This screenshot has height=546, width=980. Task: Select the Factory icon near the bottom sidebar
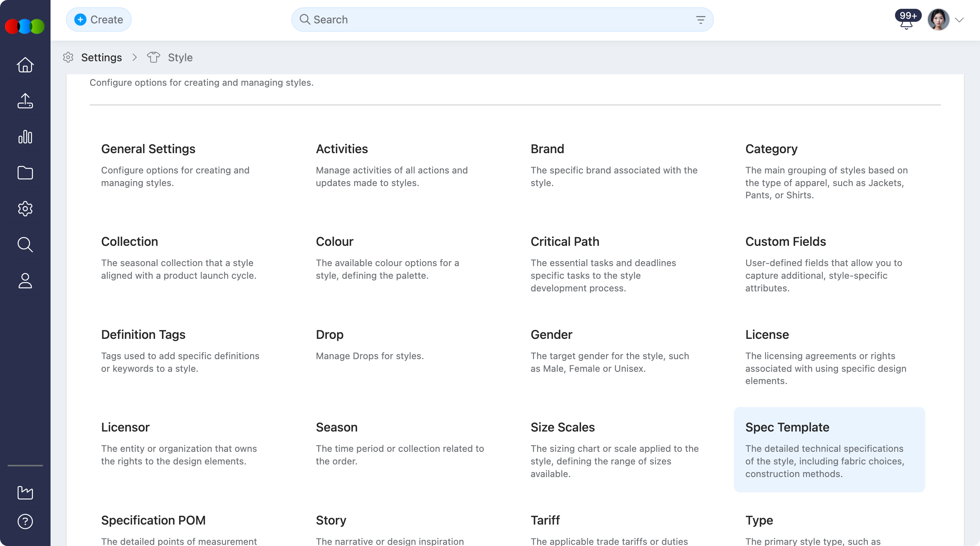tap(25, 493)
